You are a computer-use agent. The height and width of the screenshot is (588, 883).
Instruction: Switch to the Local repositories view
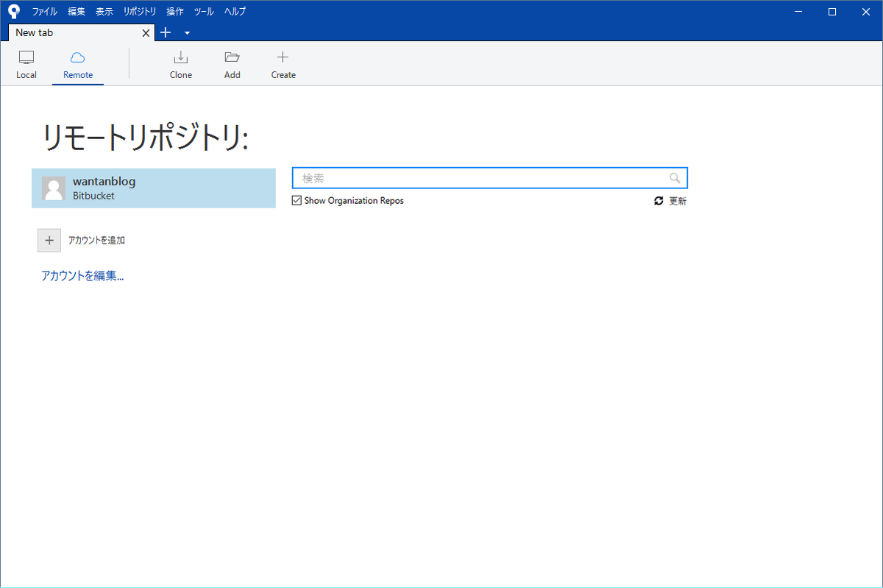(26, 63)
